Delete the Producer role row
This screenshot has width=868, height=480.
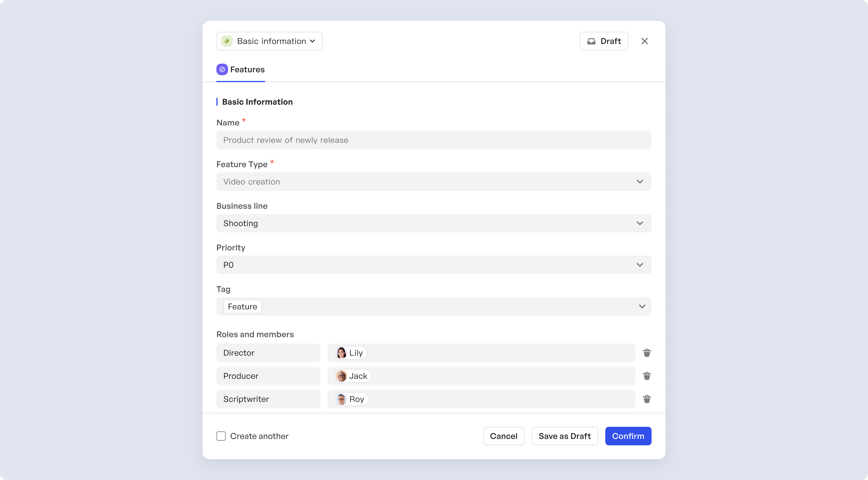click(x=647, y=376)
